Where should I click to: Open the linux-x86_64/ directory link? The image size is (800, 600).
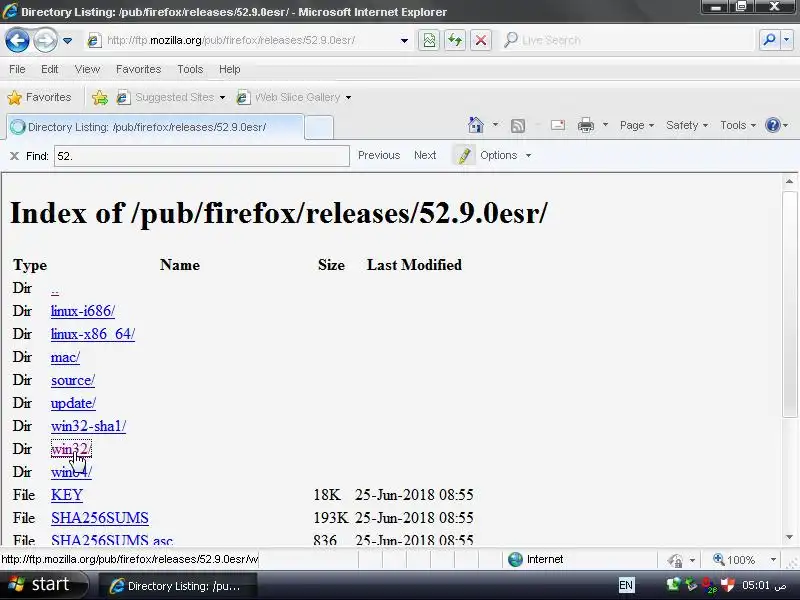pyautogui.click(x=93, y=334)
